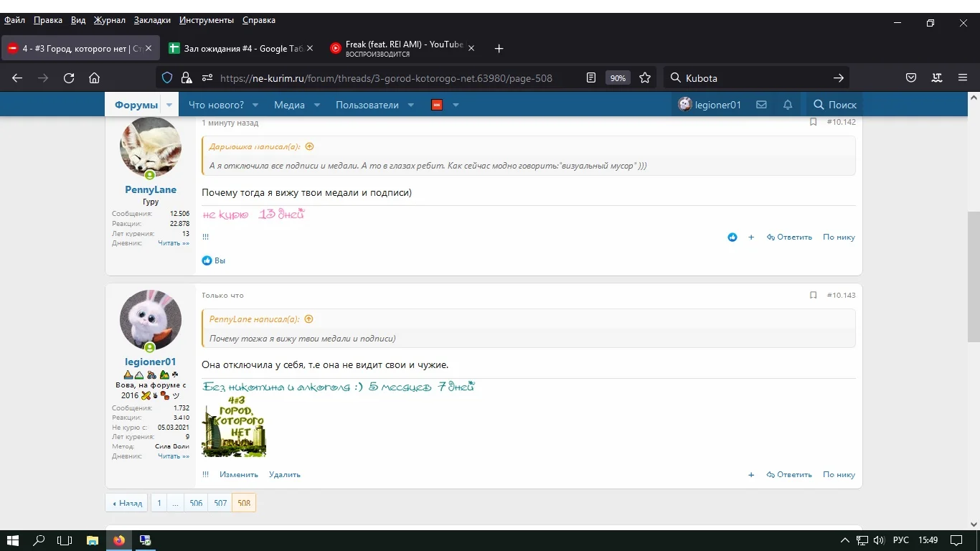Open the tracking protection shield in address bar
This screenshot has width=980, height=551.
166,77
